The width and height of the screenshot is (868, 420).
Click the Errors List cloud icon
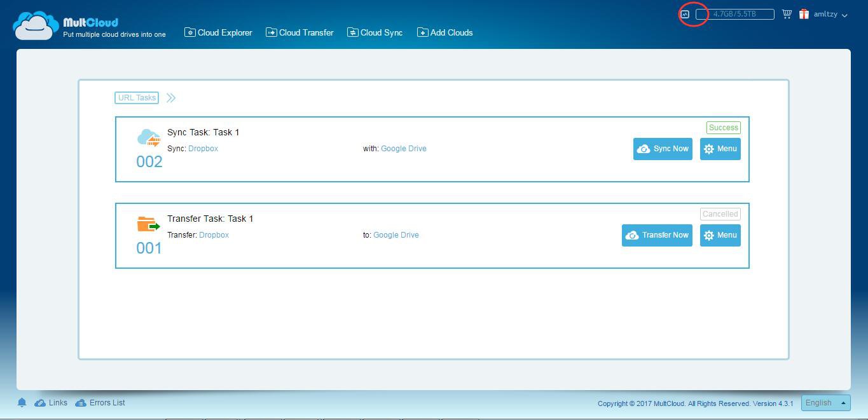(x=81, y=403)
